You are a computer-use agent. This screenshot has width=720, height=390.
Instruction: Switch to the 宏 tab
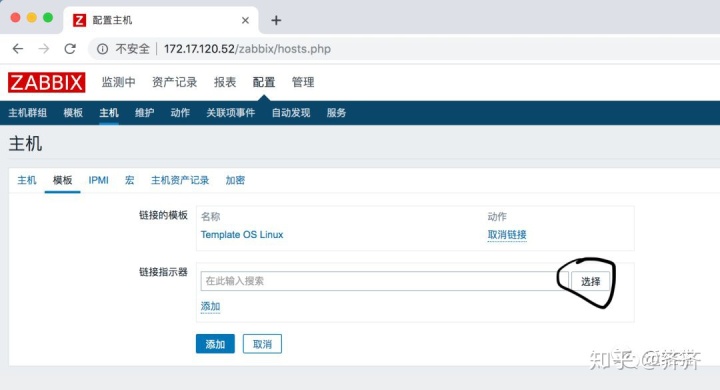tap(129, 180)
